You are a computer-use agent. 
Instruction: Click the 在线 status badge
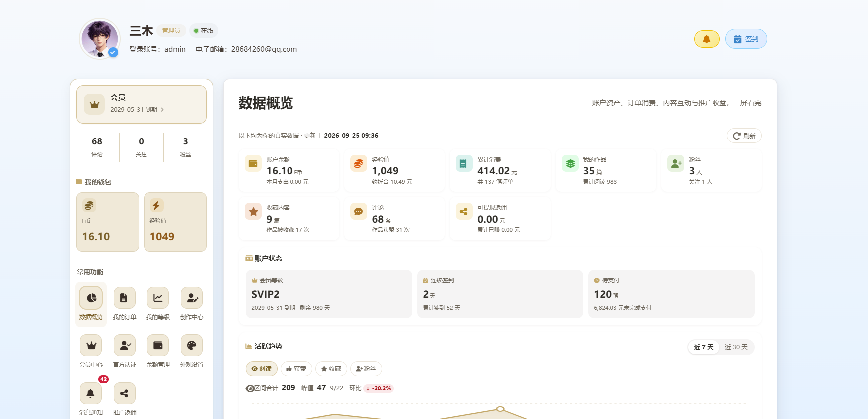[x=204, y=31]
